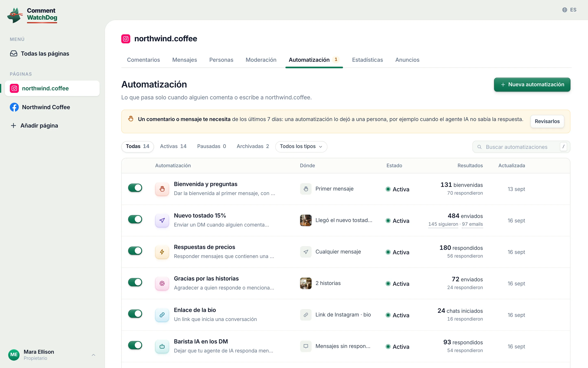Click the ME avatar for Mara Ellison
The image size is (588, 368).
tap(14, 355)
